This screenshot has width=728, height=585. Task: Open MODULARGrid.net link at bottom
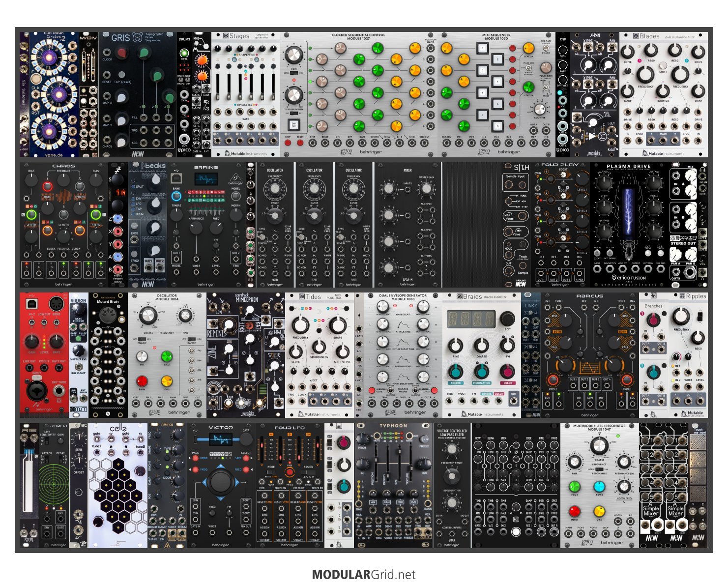pos(364,575)
